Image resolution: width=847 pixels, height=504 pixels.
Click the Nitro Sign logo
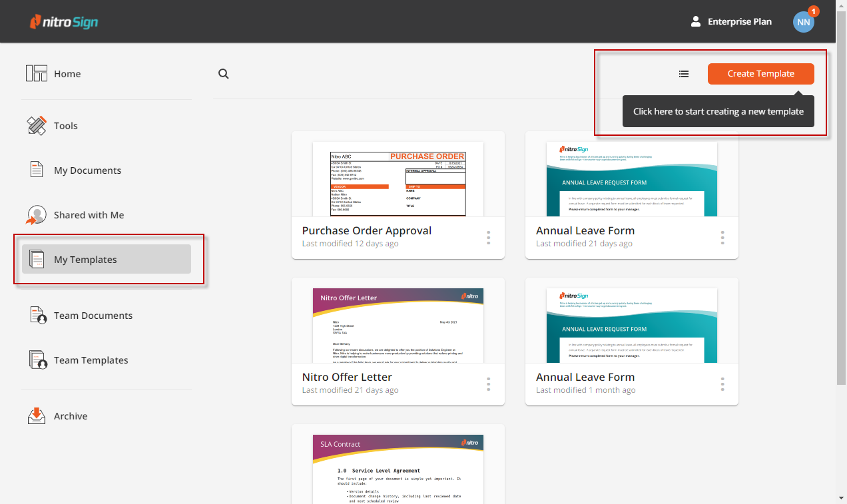pyautogui.click(x=64, y=22)
